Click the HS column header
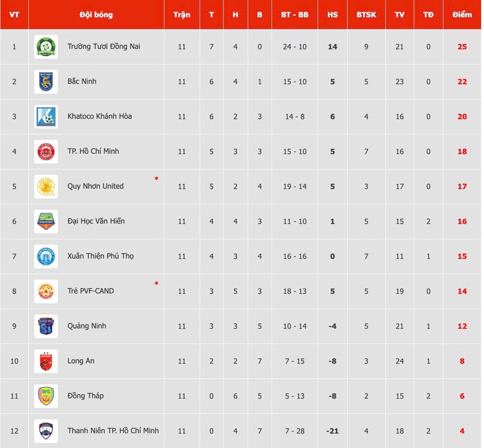This screenshot has width=484, height=448. click(x=332, y=15)
